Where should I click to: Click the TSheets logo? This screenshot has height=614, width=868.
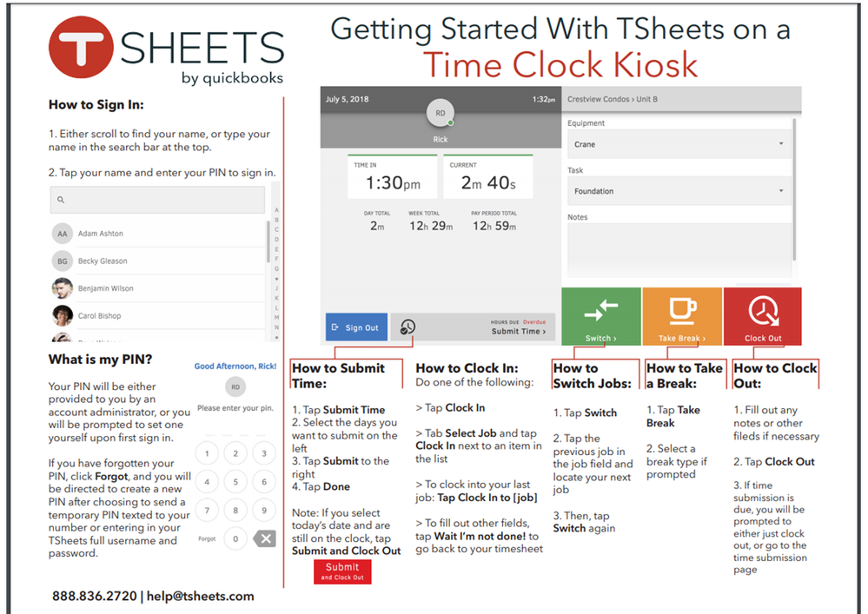(x=167, y=51)
